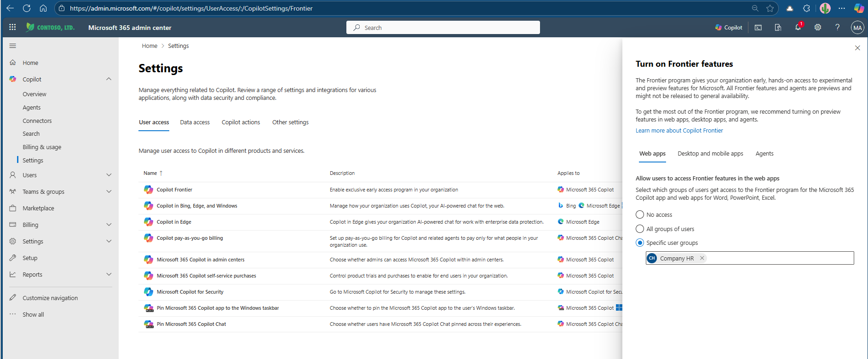Go to Home in the breadcrumb
This screenshot has height=359, width=868.
149,46
